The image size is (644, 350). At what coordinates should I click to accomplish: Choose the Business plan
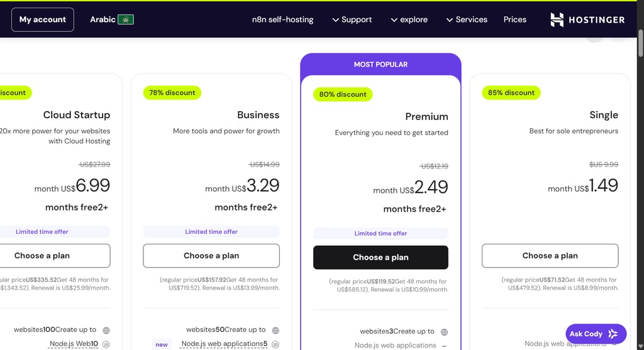point(211,256)
